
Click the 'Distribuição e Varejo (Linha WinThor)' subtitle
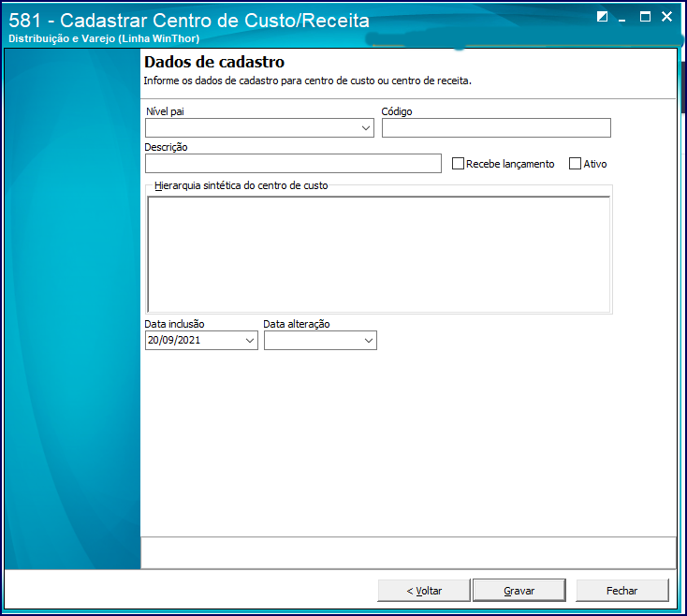click(104, 38)
